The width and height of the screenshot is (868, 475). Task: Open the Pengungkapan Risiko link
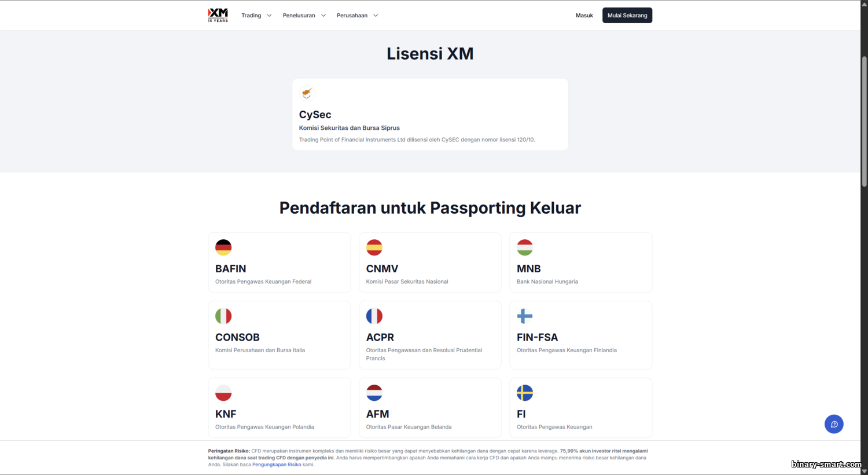pyautogui.click(x=277, y=465)
